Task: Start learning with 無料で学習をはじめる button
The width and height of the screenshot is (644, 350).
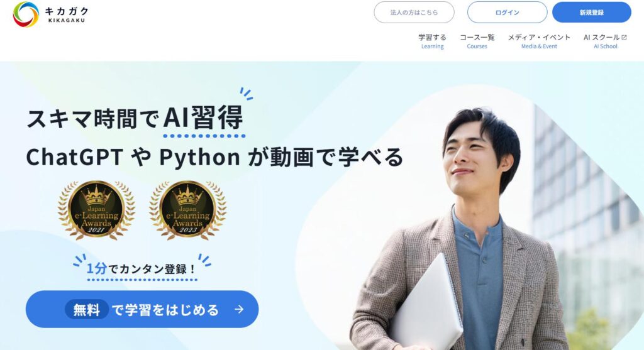Action: point(142,309)
